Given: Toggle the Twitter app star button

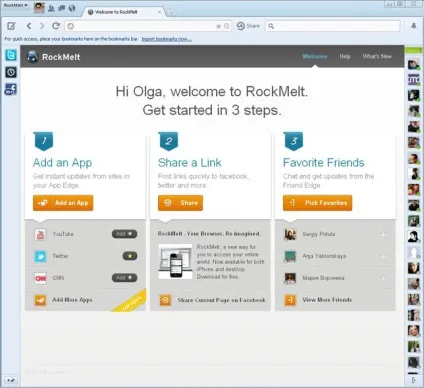Looking at the screenshot, I should point(130,256).
